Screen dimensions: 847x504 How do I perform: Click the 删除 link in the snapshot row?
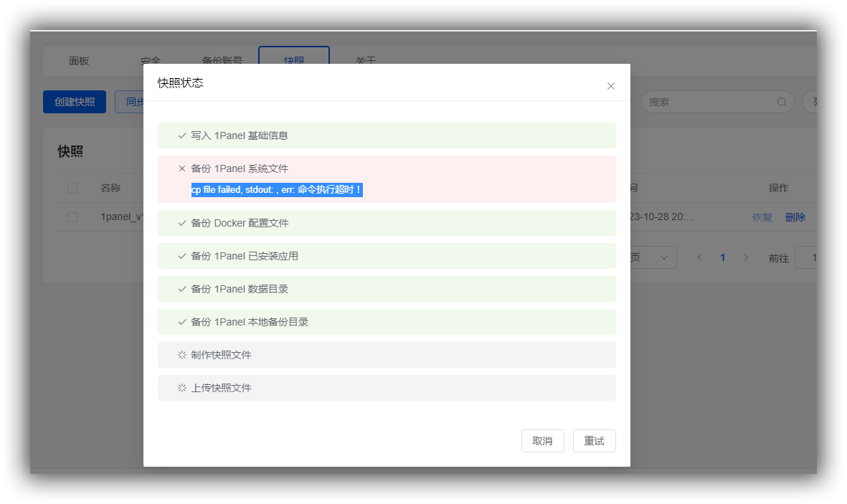coord(795,217)
